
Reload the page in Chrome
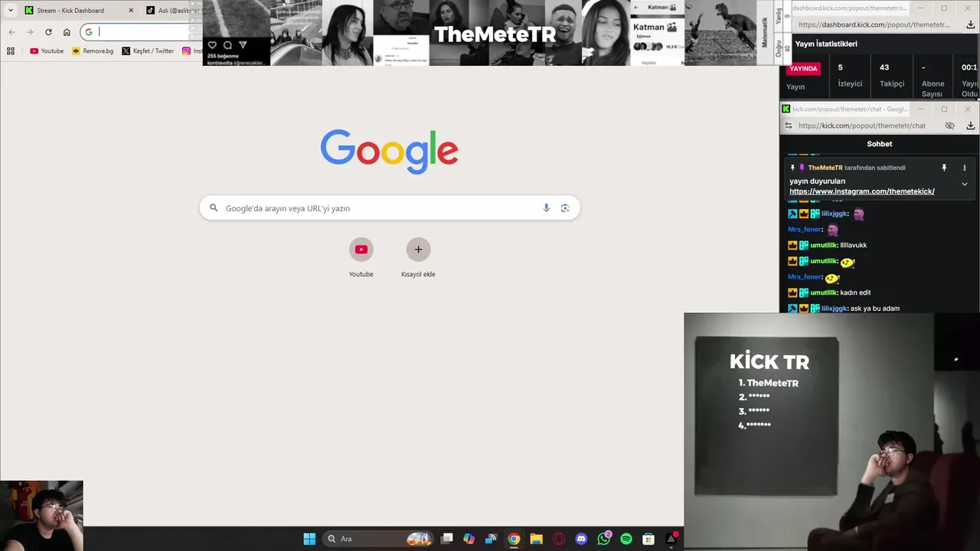(x=48, y=32)
